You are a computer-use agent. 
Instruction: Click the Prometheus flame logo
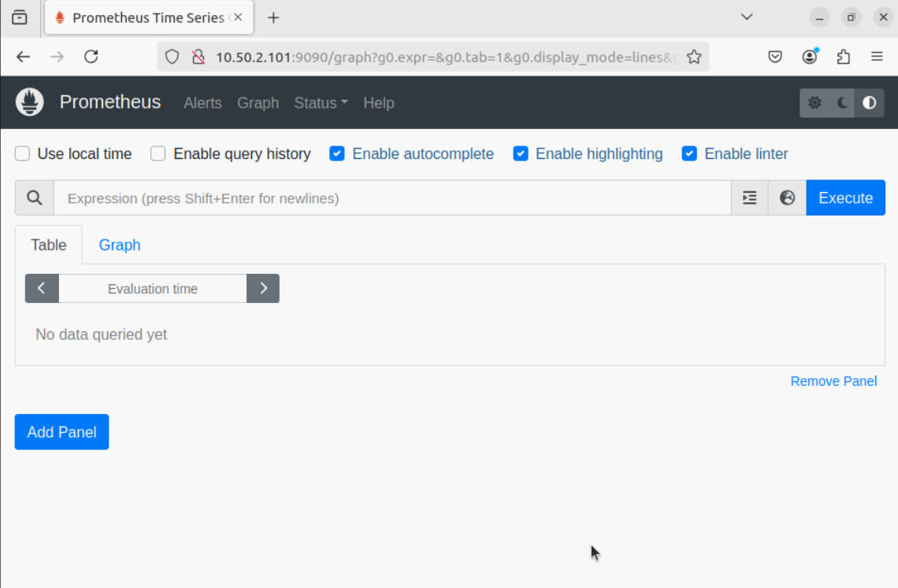tap(30, 102)
